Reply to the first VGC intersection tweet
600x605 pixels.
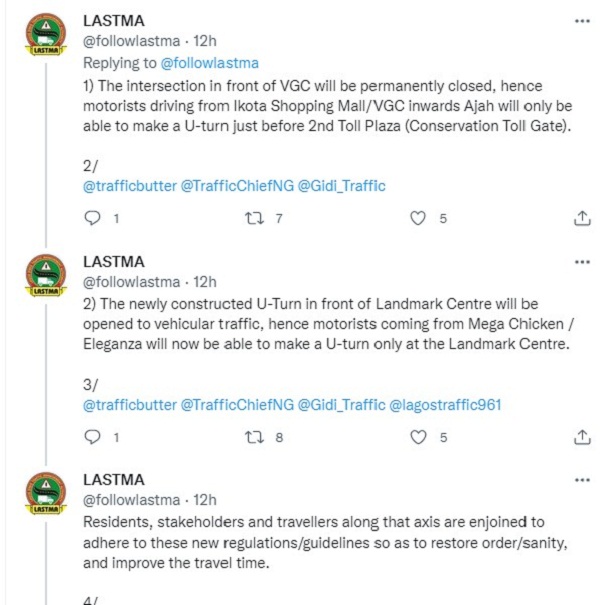[x=92, y=218]
